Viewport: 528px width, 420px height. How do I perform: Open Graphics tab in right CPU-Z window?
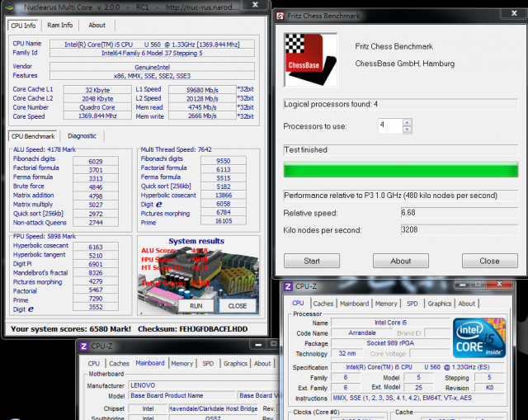(x=440, y=304)
